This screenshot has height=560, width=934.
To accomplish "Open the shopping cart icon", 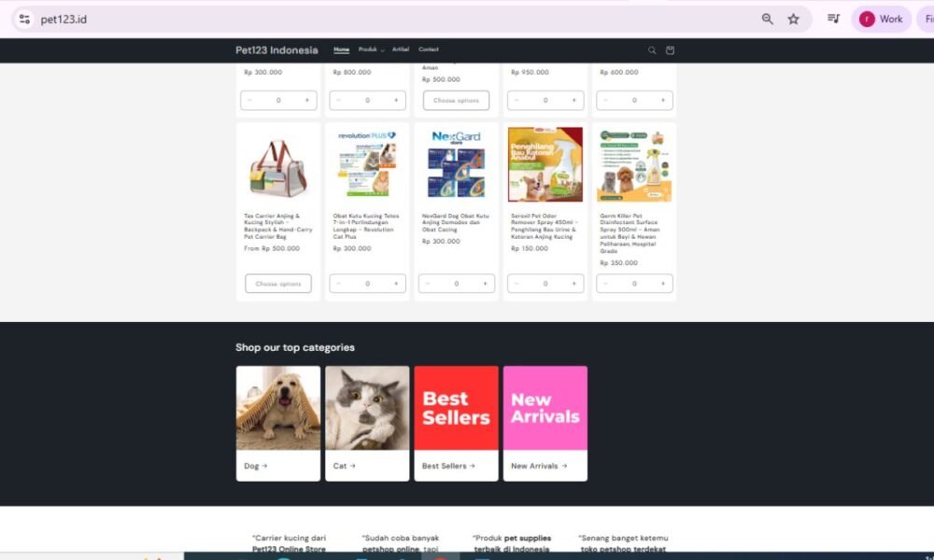I will point(670,50).
